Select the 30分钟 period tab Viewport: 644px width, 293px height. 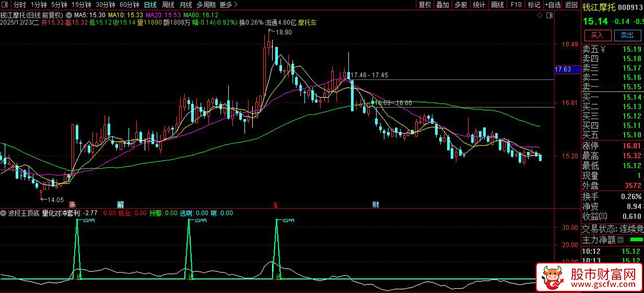point(105,5)
